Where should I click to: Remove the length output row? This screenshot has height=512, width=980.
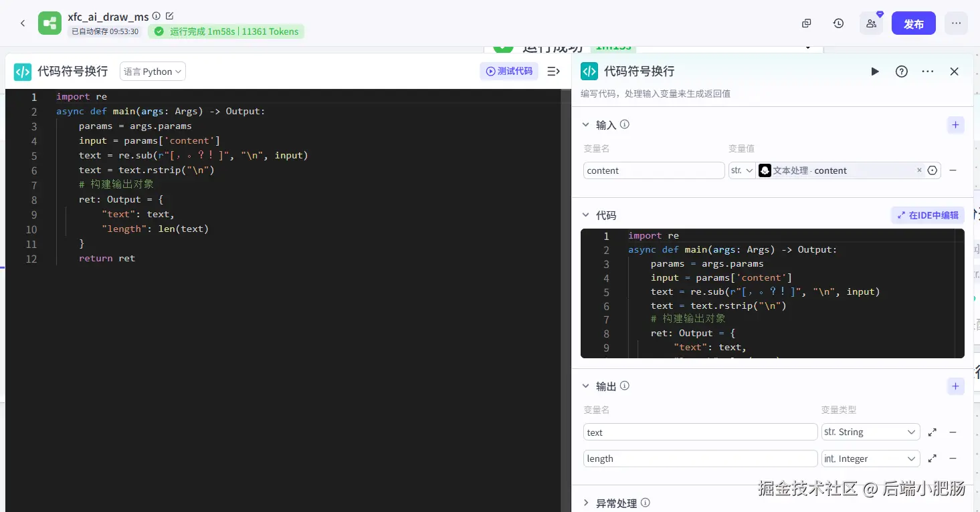[953, 459]
